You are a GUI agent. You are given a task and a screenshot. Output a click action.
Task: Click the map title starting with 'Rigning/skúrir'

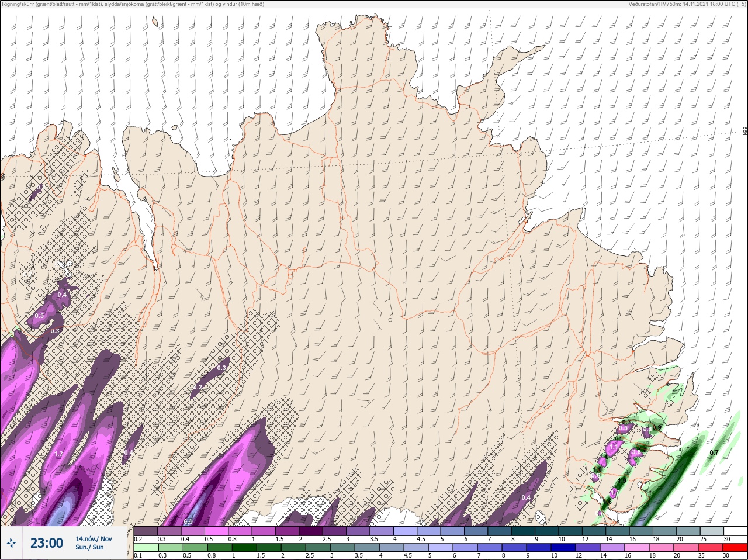click(133, 4)
